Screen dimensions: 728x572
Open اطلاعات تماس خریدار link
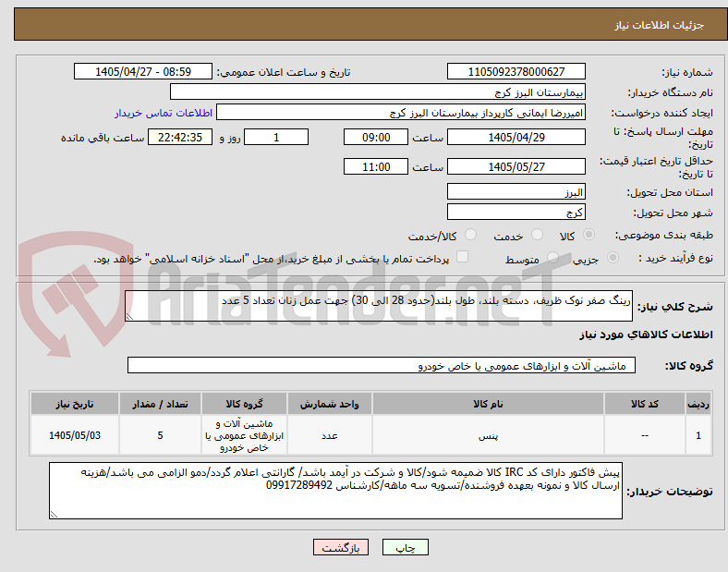click(164, 114)
